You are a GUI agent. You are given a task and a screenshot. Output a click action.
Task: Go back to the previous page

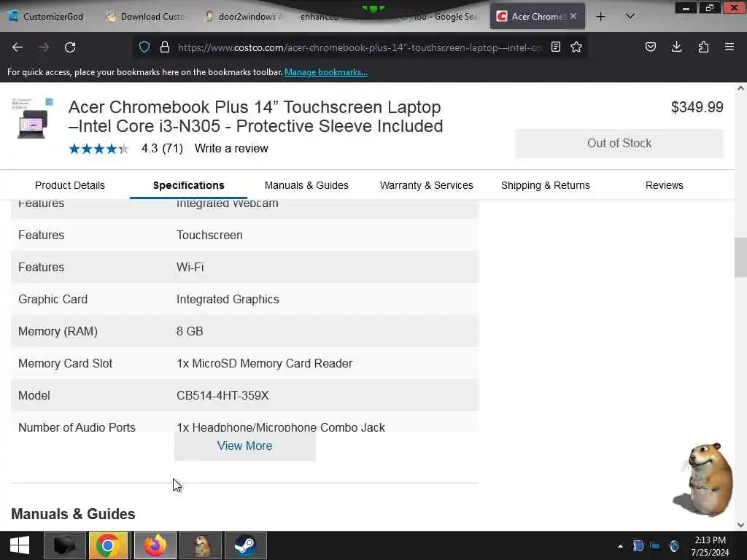point(18,47)
